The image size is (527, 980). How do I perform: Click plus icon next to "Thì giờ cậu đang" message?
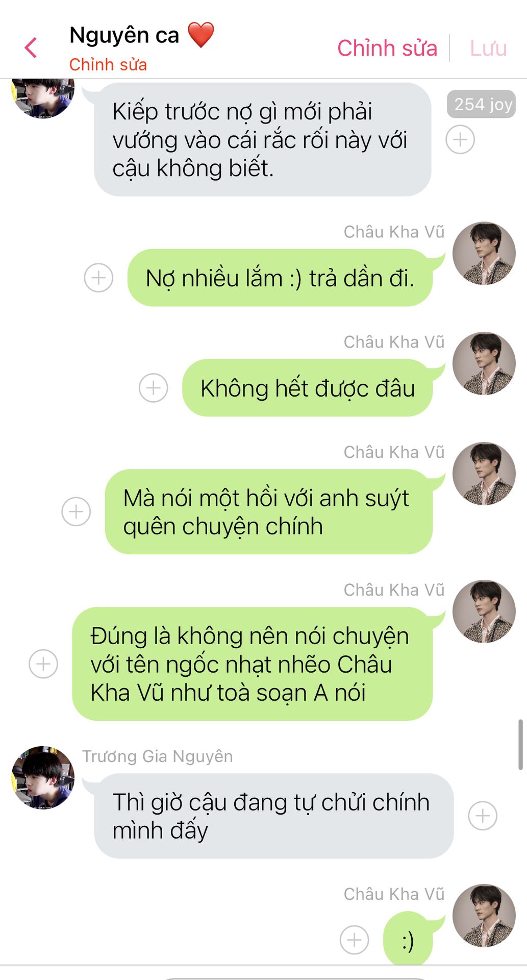click(483, 816)
